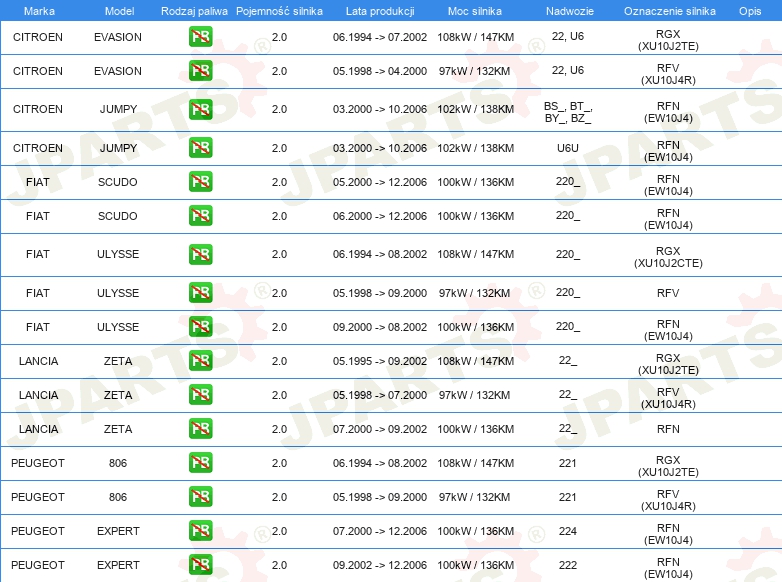Click ULYSSE in the 09.2000 -> 08.2002 row
Viewport: 782px width, 582px height.
tap(118, 327)
